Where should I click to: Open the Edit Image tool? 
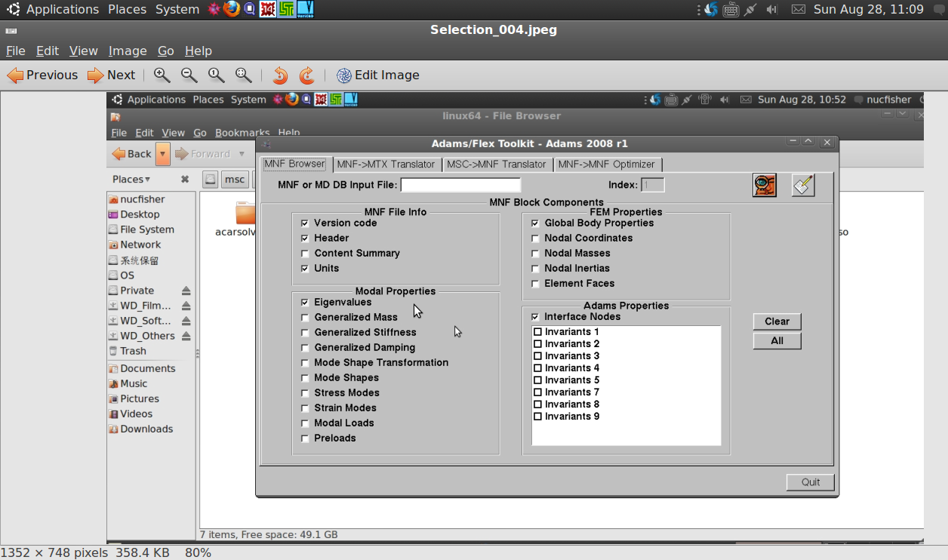coord(377,75)
